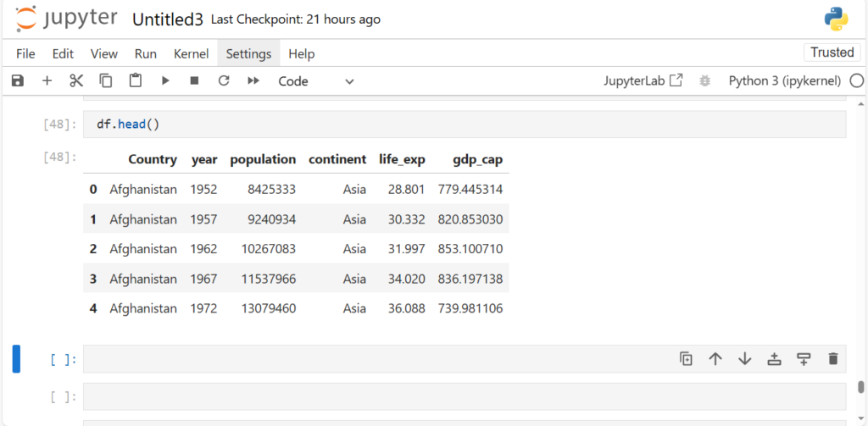The image size is (868, 426).
Task: Select Python 3 (ipykernel) kernel switcher
Action: click(784, 80)
